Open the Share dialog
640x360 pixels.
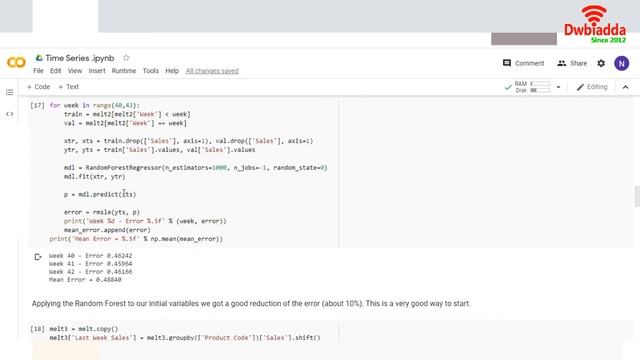(572, 63)
